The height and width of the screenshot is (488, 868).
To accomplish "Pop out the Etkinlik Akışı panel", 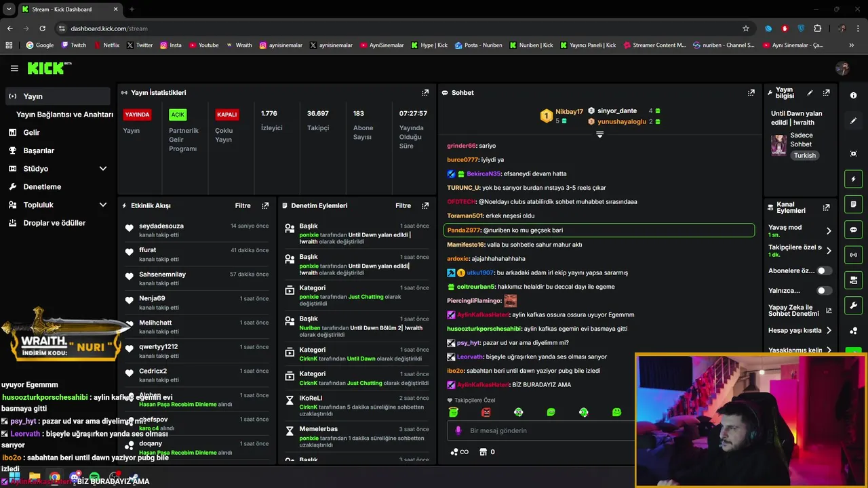I will (x=265, y=205).
